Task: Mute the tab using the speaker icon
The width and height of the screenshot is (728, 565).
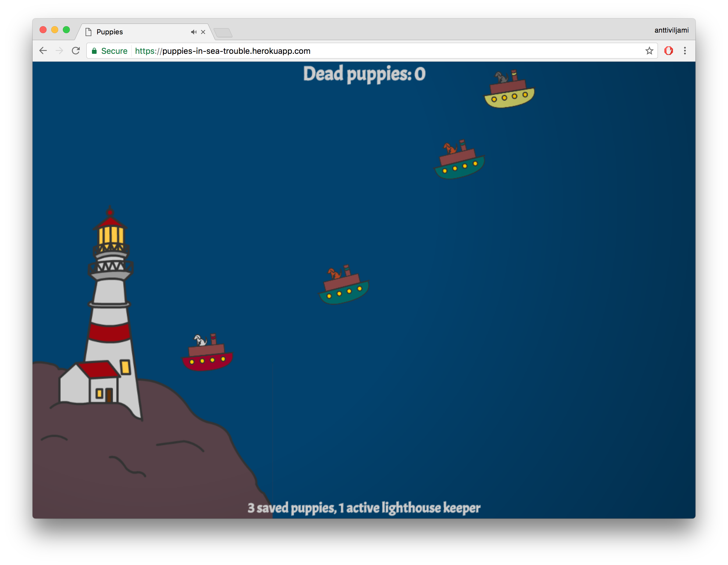Action: (194, 32)
